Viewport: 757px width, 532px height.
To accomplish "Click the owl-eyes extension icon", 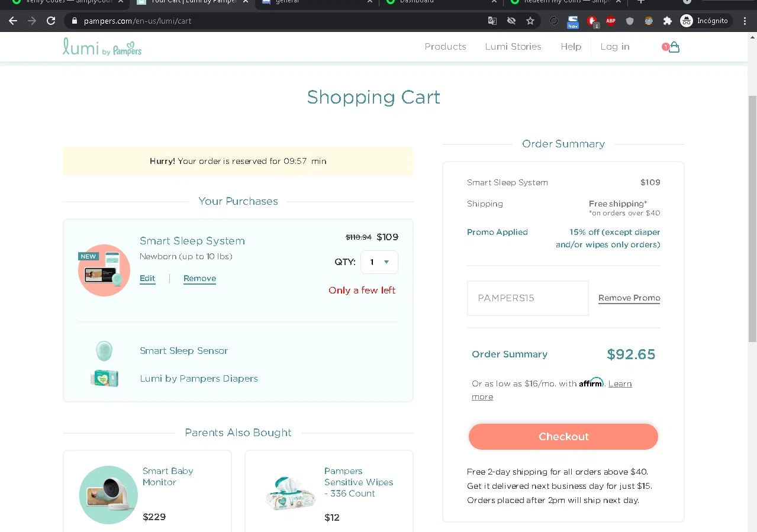I will pos(649,21).
